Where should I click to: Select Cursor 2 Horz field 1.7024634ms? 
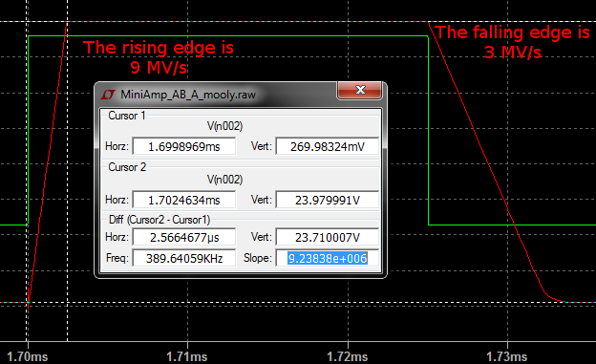(184, 200)
